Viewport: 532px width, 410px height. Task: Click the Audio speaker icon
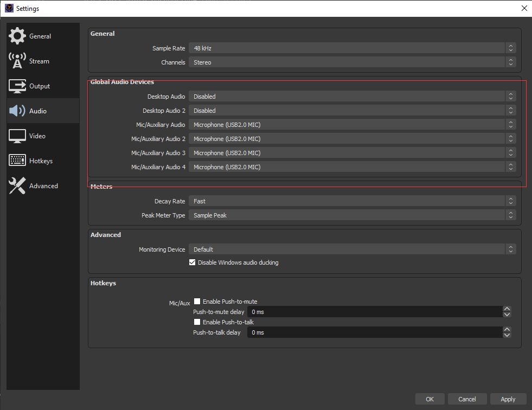coord(17,111)
